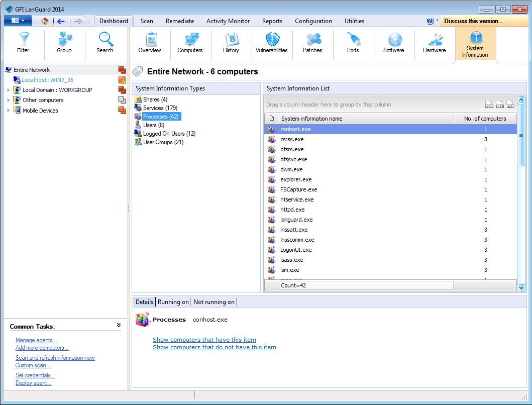Export the list to HTML
The height and width of the screenshot is (405, 532).
point(510,104)
